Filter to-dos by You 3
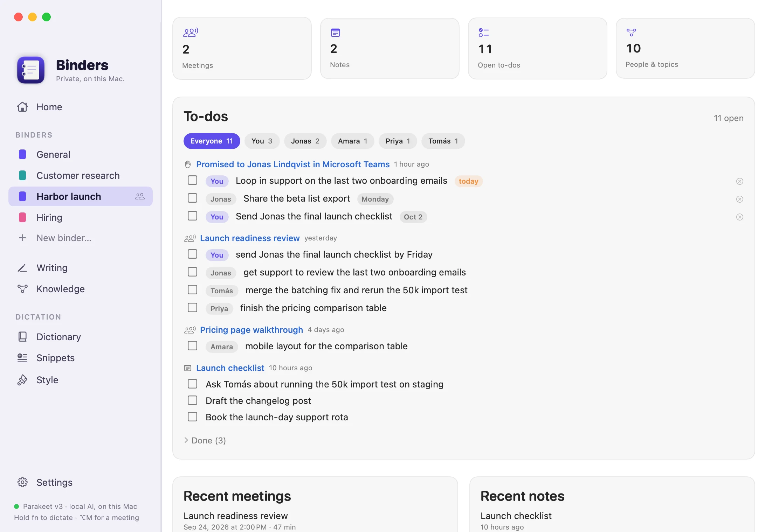Image resolution: width=772 pixels, height=532 pixels. (x=262, y=141)
